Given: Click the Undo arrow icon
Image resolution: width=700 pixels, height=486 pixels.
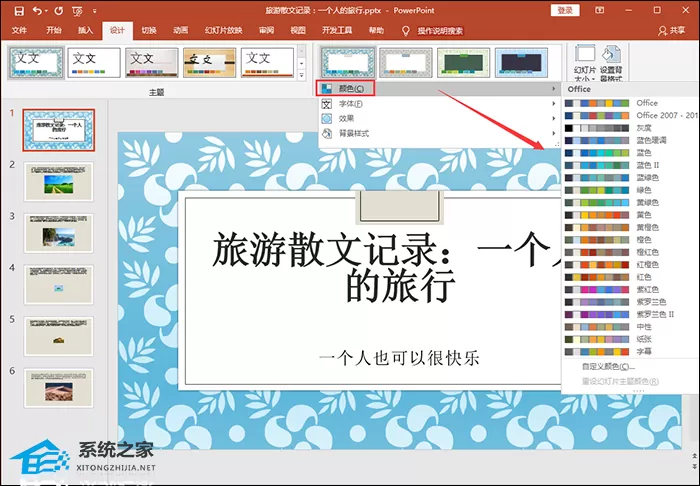Looking at the screenshot, I should click(x=38, y=10).
